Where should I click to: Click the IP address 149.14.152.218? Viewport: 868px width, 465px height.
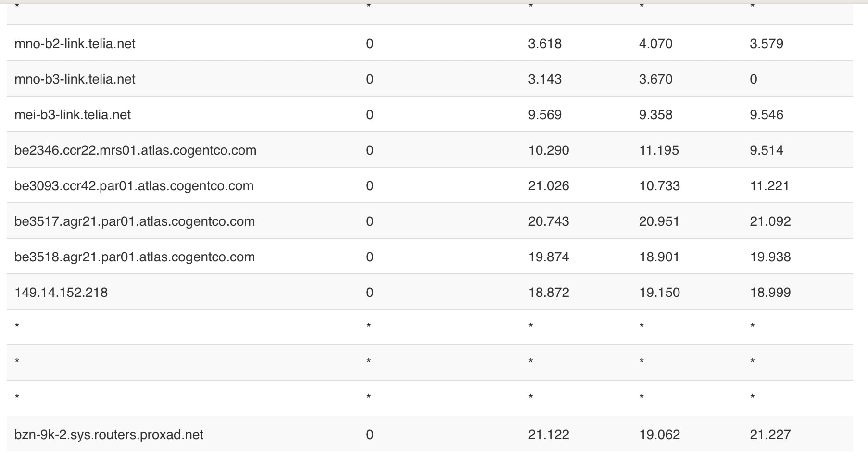click(x=61, y=293)
